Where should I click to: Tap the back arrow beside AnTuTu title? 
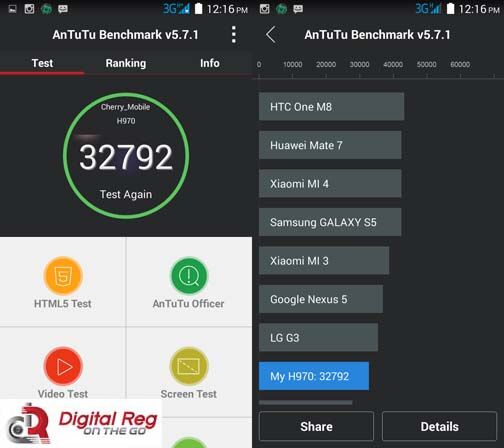271,35
